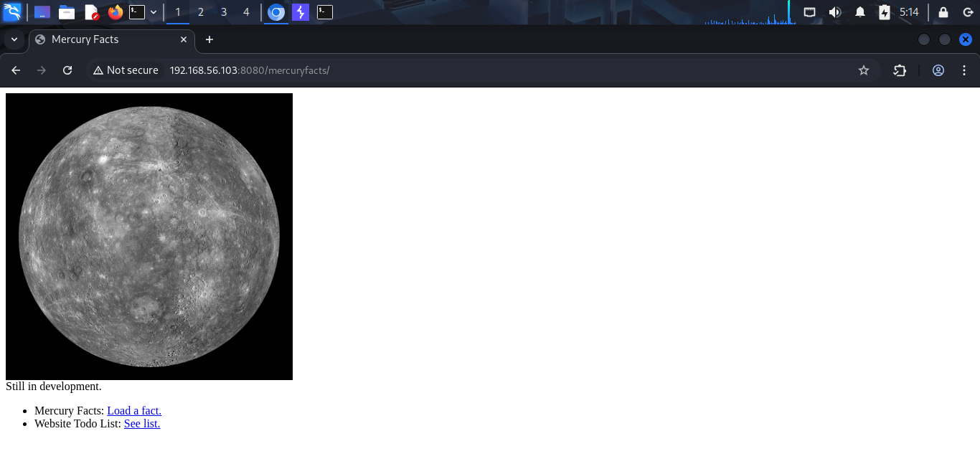Launch Firefox from the taskbar

tap(116, 12)
